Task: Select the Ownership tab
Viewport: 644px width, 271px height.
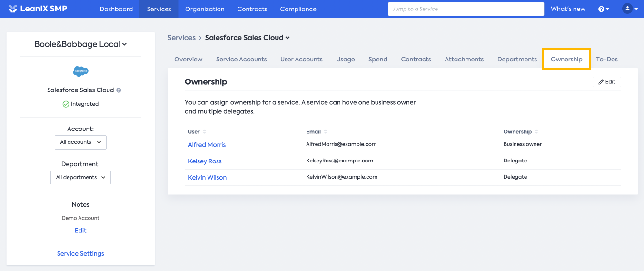Action: (x=566, y=60)
